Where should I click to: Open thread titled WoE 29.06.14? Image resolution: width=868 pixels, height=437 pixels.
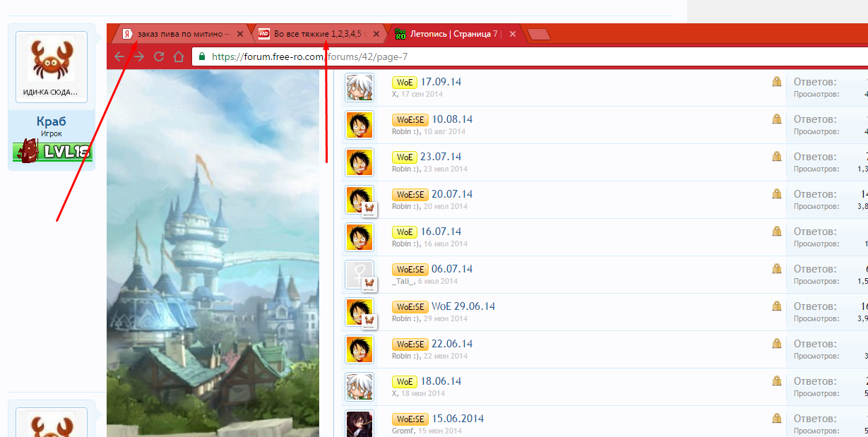(463, 306)
